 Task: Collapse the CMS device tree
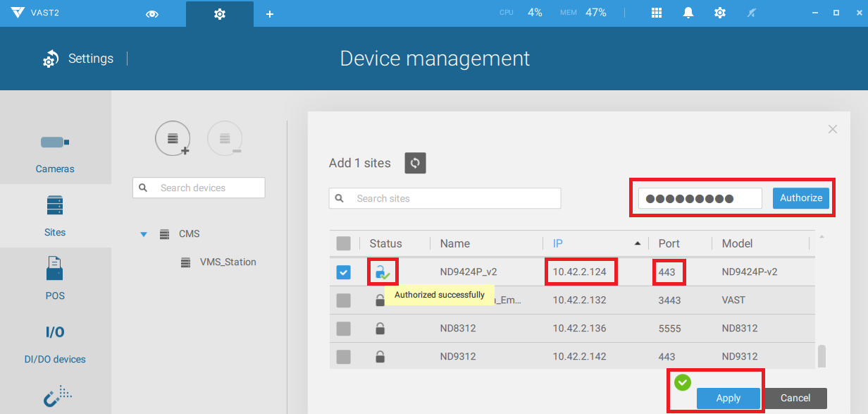click(x=145, y=233)
